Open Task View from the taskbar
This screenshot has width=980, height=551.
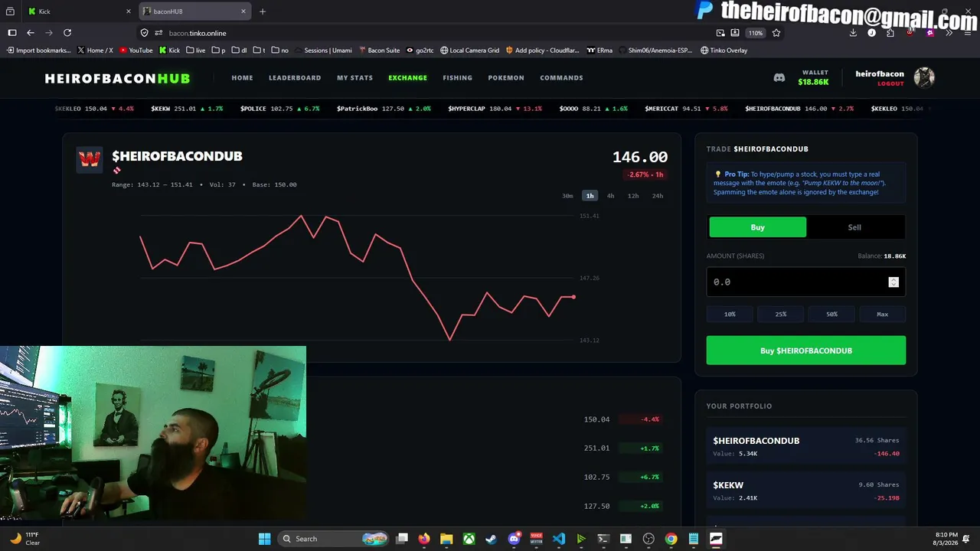coord(402,539)
